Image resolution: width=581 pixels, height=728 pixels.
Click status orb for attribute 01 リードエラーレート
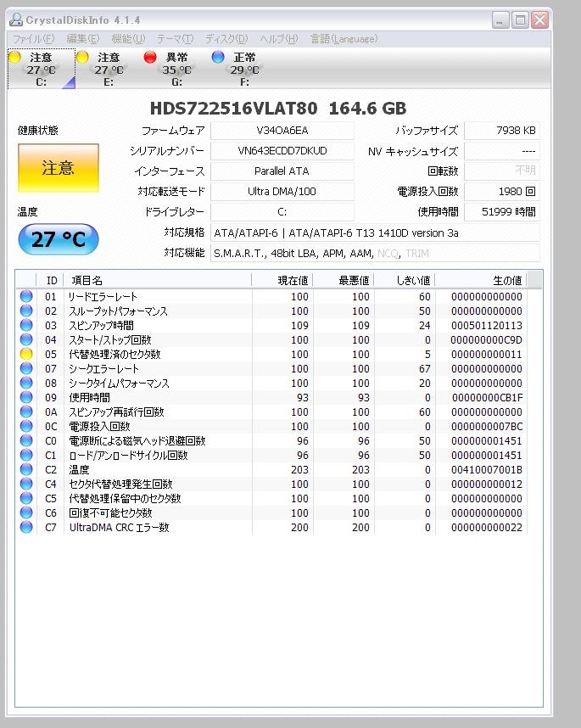tap(26, 296)
